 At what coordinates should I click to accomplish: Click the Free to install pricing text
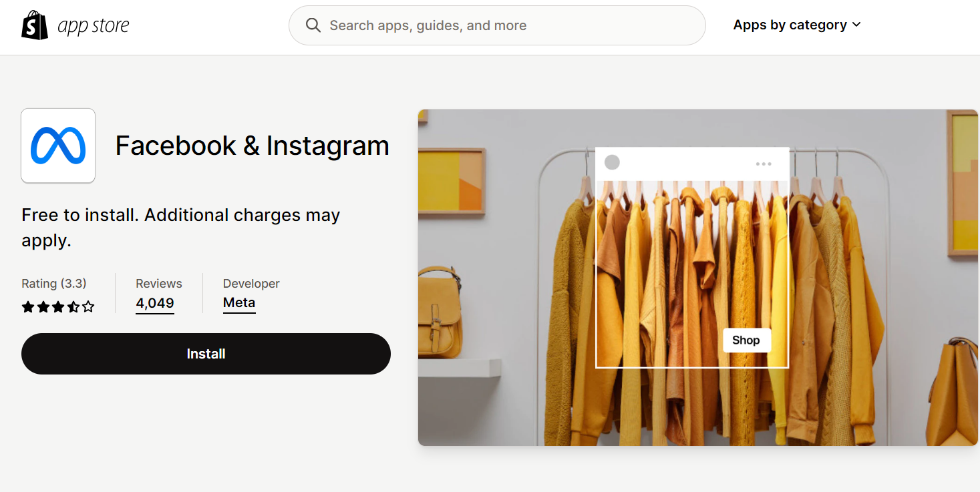181,228
